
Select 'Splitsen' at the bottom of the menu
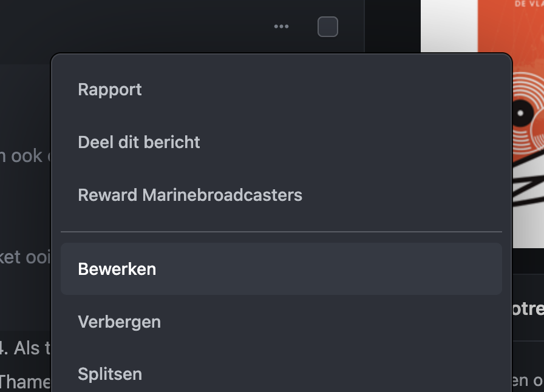pyautogui.click(x=110, y=374)
